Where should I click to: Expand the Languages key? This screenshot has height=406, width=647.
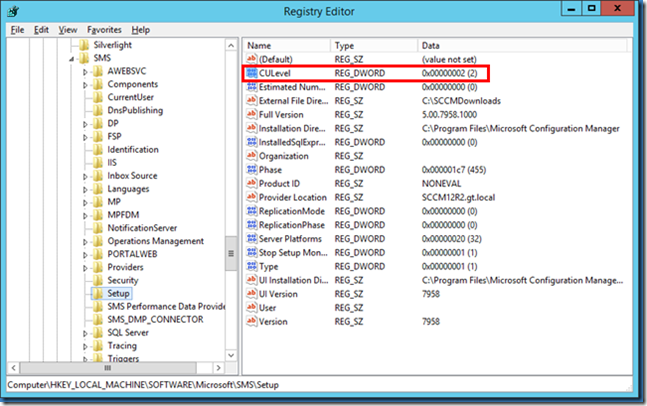click(85, 190)
